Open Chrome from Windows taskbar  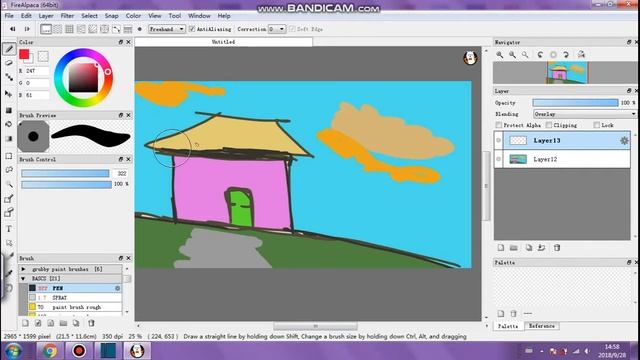[50, 351]
